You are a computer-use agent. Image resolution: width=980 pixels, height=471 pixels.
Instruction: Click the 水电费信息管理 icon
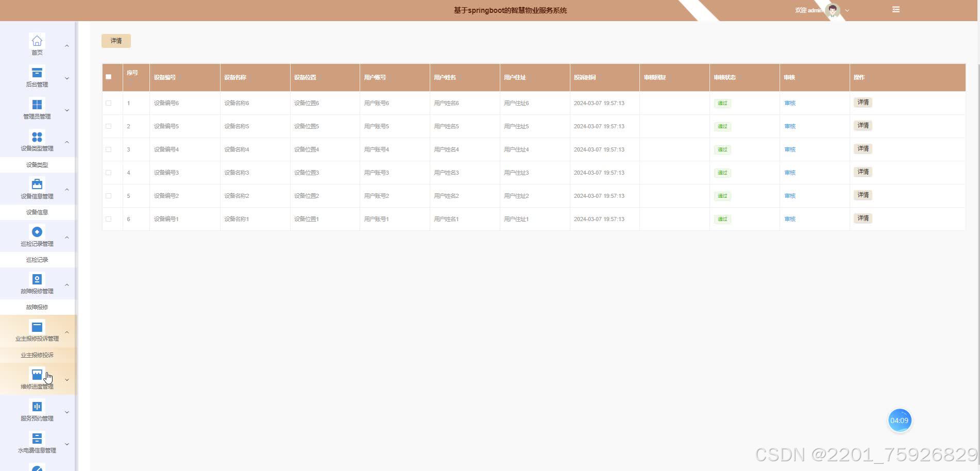tap(37, 439)
